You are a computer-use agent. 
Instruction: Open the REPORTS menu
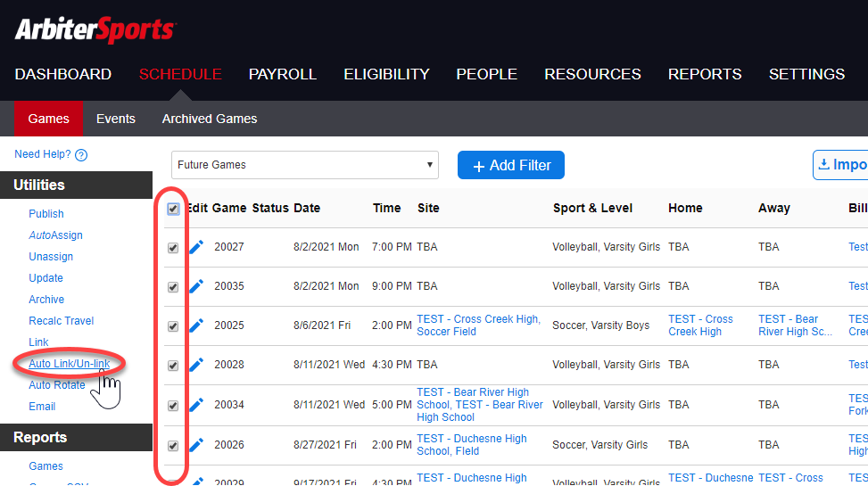(705, 74)
